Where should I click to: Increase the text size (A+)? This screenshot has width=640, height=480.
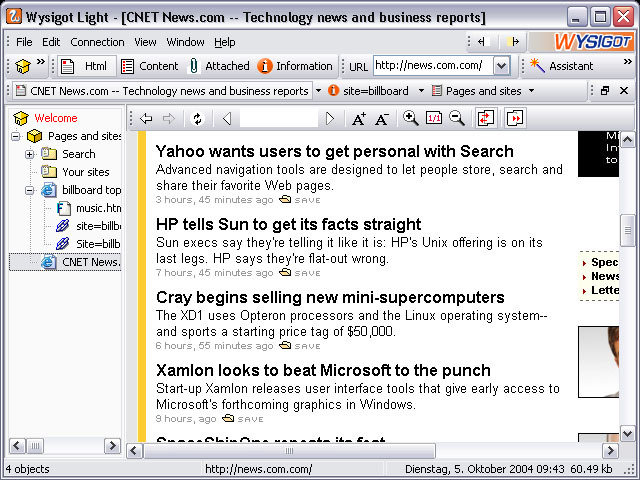[359, 119]
